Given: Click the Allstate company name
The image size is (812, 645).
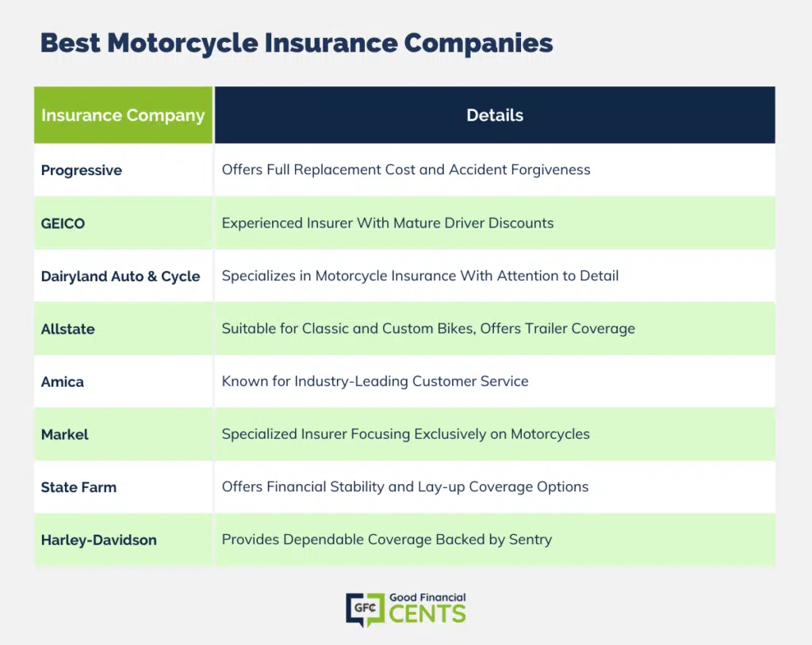Looking at the screenshot, I should click(x=68, y=329).
